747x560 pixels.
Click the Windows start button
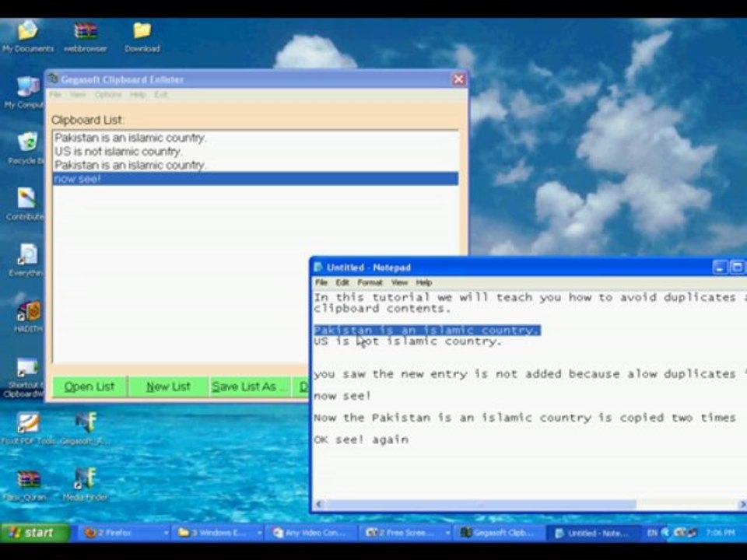click(x=35, y=532)
